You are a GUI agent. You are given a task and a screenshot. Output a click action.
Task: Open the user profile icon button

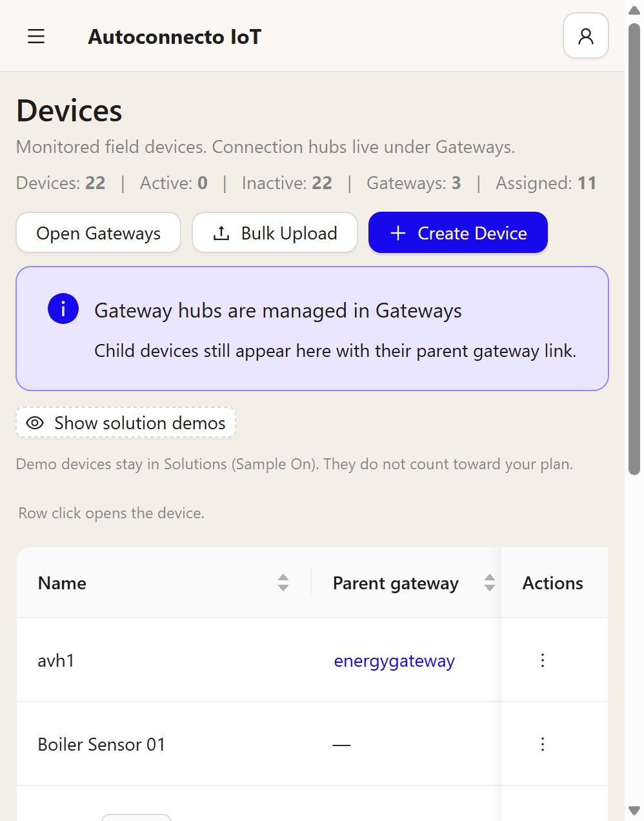[586, 36]
